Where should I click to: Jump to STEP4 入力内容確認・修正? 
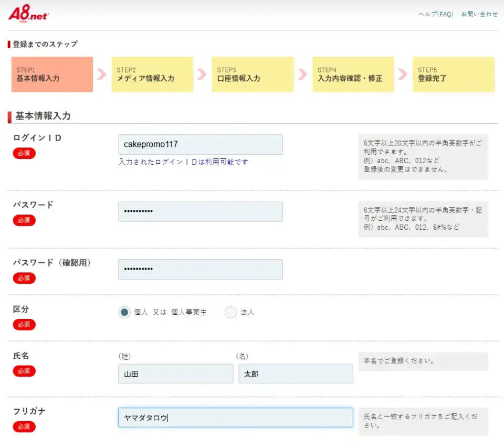tap(353, 74)
